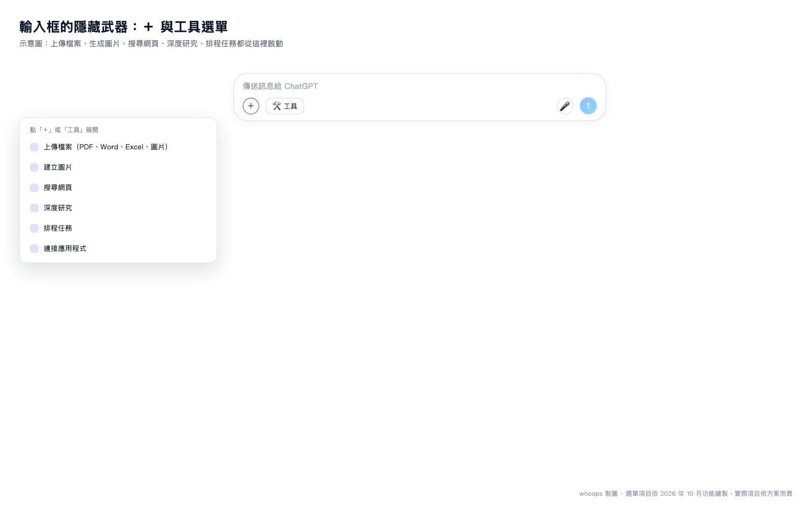Click the heading 輸入框的隱藏武器

point(123,26)
